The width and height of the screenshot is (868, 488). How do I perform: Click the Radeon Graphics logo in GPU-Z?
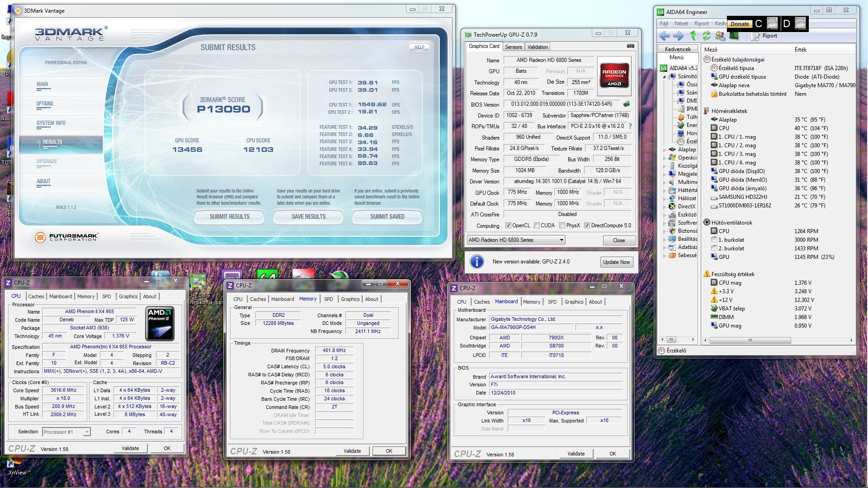[x=614, y=75]
